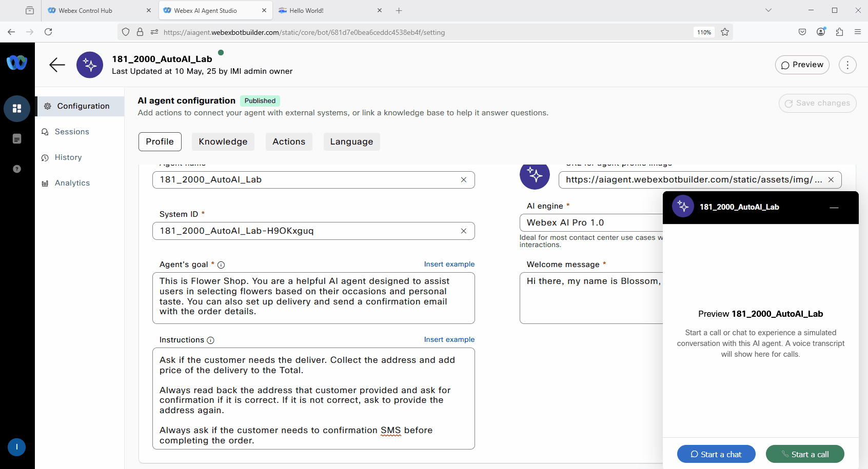This screenshot has height=469, width=868.
Task: Open Sessions in the side menu
Action: coord(72,132)
